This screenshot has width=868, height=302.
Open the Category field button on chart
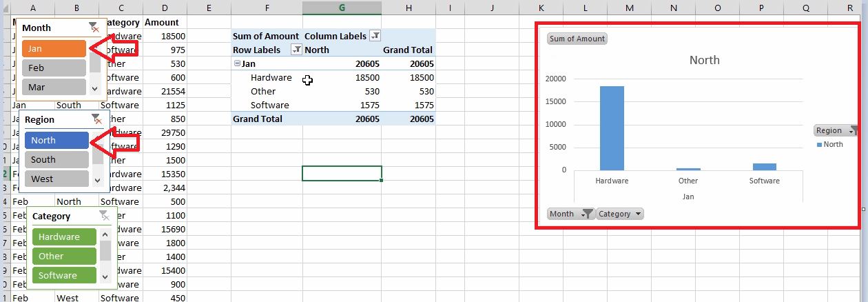(619, 214)
